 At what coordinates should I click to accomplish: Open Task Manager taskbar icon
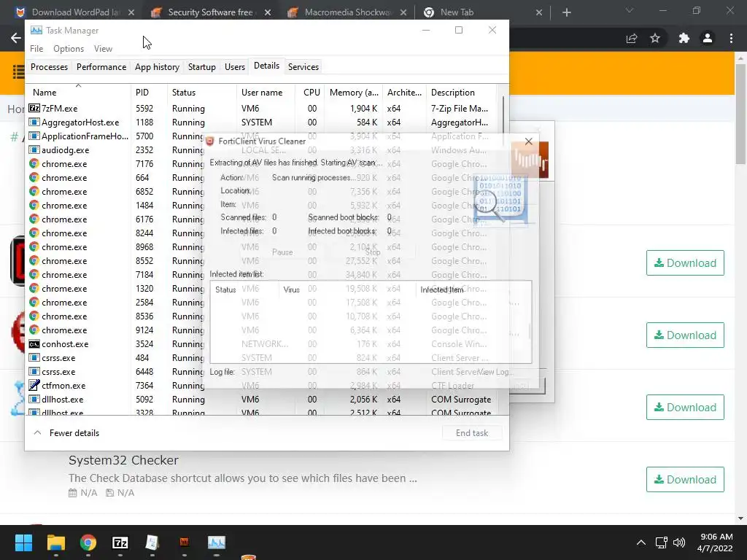[216, 542]
